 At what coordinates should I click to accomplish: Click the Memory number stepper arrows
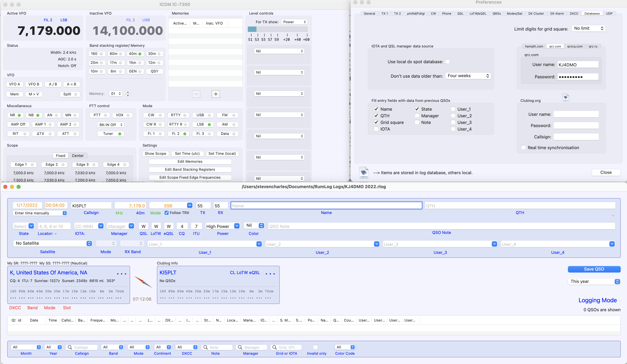pyautogui.click(x=128, y=94)
